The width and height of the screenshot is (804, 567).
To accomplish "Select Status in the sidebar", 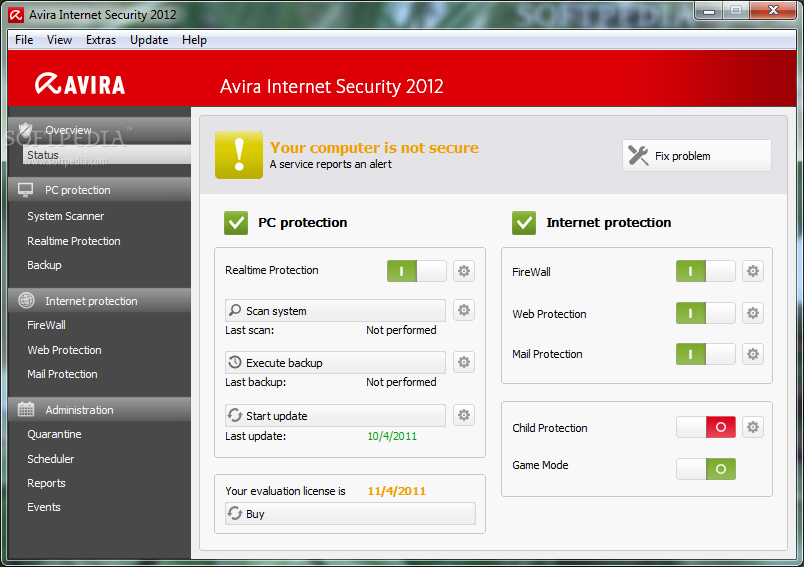I will click(x=107, y=155).
